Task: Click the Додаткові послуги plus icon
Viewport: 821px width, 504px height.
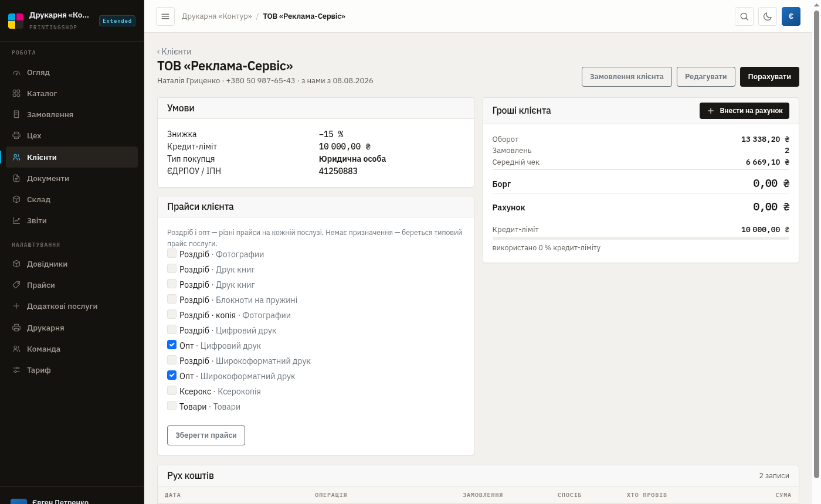Action: click(x=16, y=307)
